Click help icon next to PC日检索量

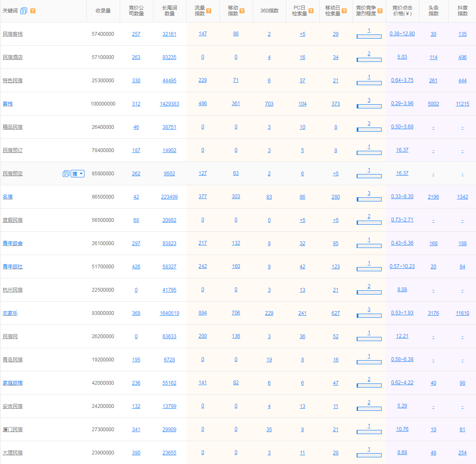(311, 11)
